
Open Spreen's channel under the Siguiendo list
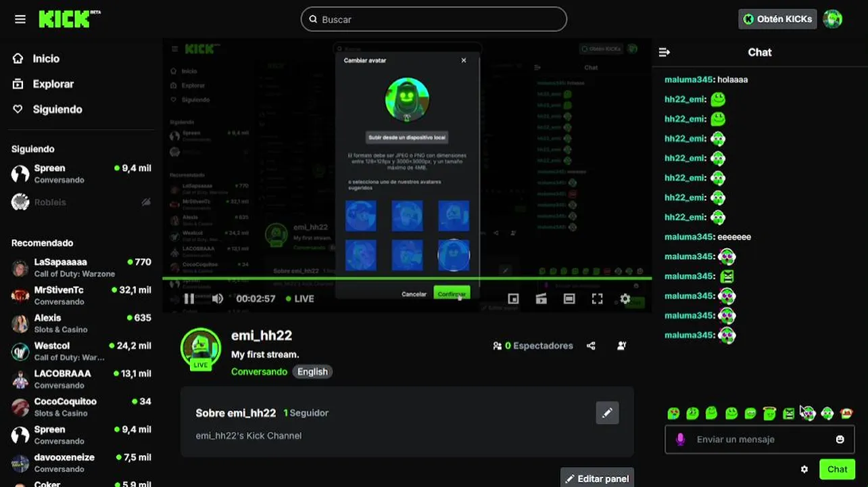point(81,174)
